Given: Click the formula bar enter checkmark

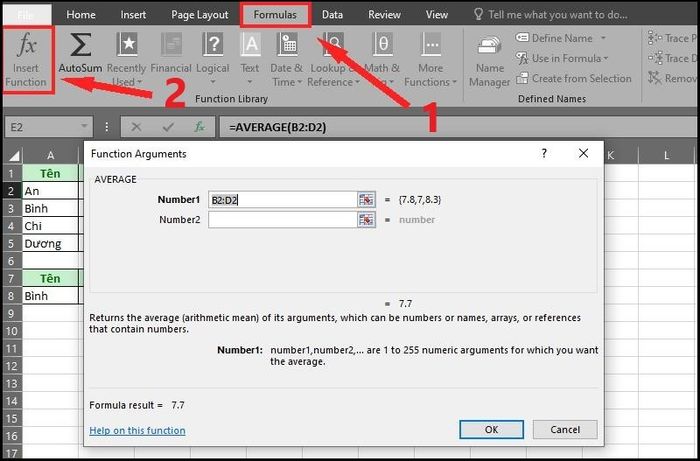Looking at the screenshot, I should click(x=168, y=127).
